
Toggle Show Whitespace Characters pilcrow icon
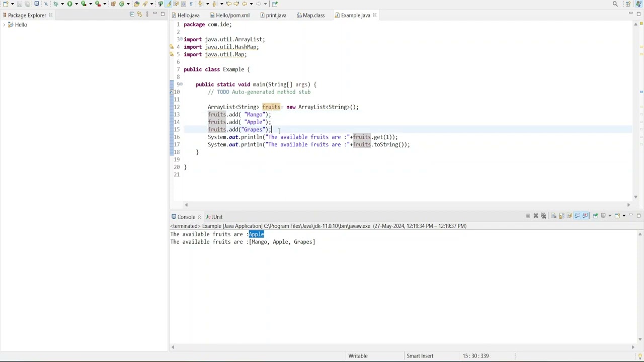coord(191,4)
